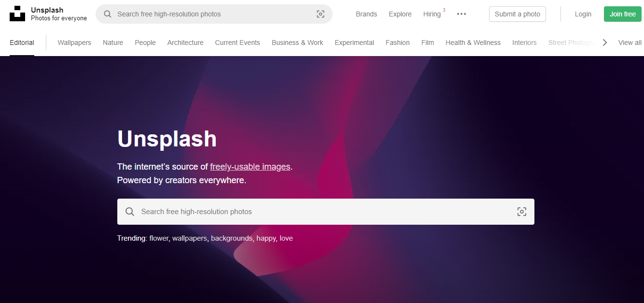Image resolution: width=644 pixels, height=303 pixels.
Task: Click trending term flower
Action: (x=159, y=238)
